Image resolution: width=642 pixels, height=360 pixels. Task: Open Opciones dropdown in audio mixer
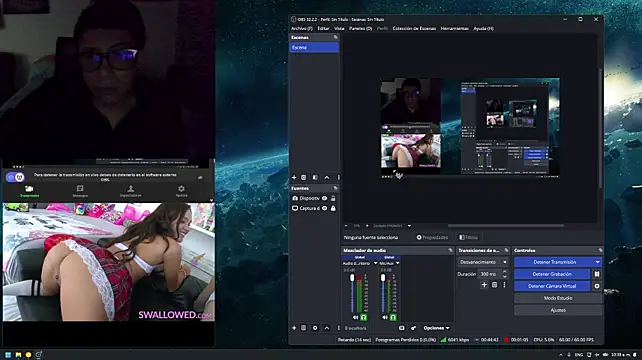pyautogui.click(x=436, y=328)
